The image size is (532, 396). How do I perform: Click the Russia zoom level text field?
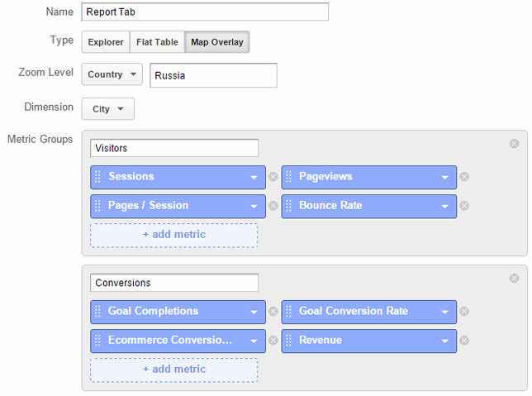[x=213, y=75]
